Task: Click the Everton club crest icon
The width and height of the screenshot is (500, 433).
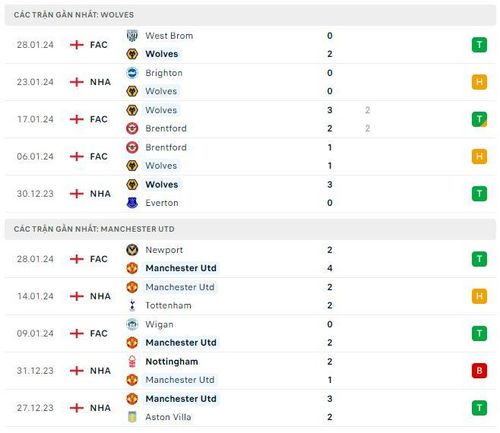Action: 132,203
